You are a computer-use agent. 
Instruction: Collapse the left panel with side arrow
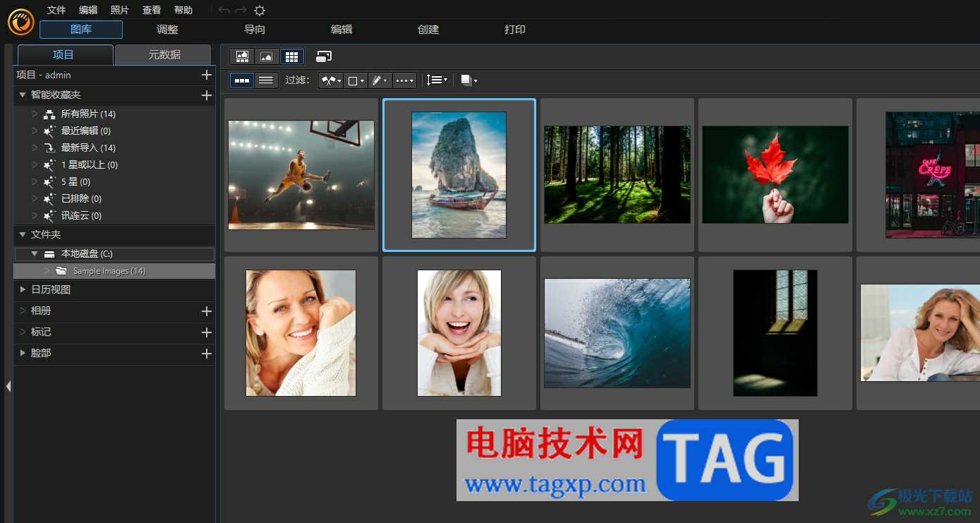point(8,386)
